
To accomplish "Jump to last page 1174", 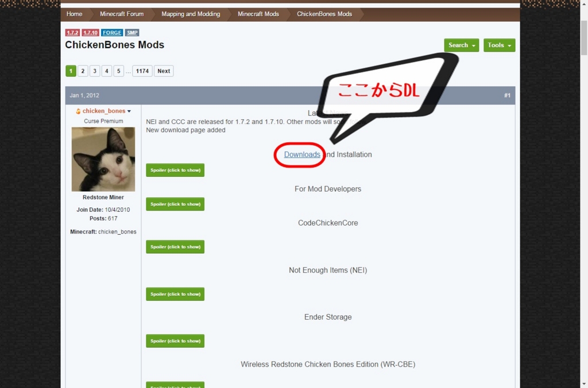I will (x=142, y=71).
